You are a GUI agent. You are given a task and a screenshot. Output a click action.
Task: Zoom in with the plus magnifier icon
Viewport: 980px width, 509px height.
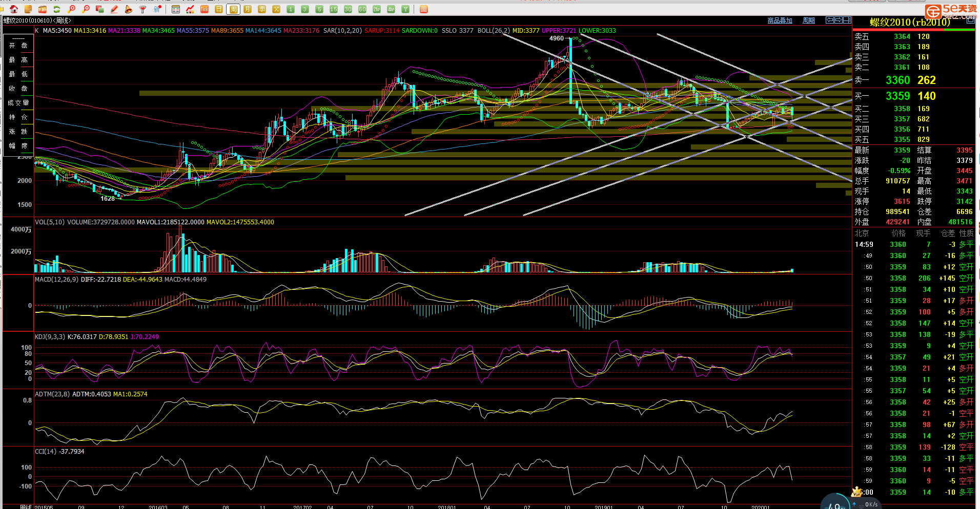pyautogui.click(x=71, y=9)
